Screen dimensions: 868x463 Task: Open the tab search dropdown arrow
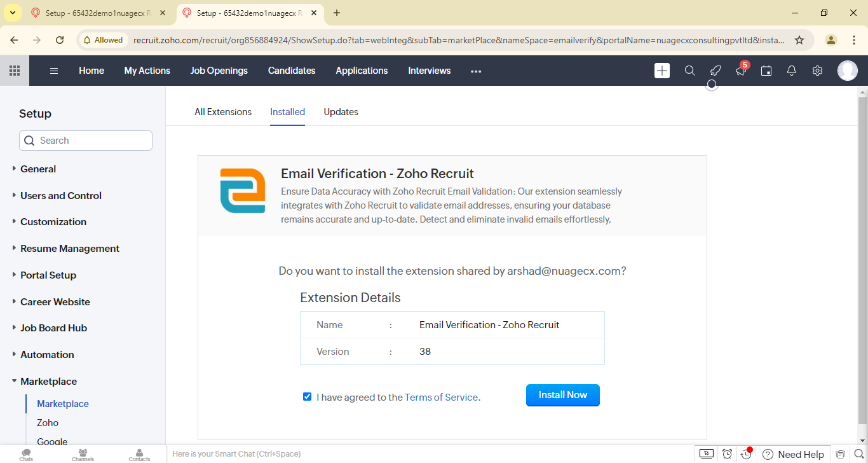[12, 13]
